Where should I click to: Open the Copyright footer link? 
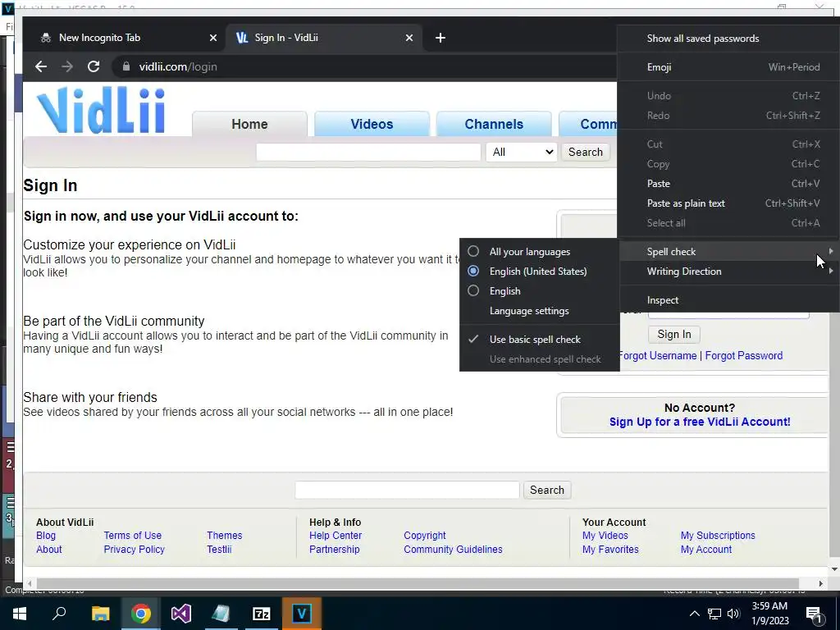(424, 535)
